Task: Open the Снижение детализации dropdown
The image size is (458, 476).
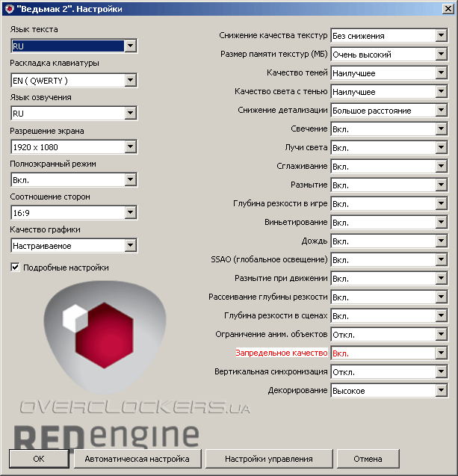Action: (x=389, y=111)
